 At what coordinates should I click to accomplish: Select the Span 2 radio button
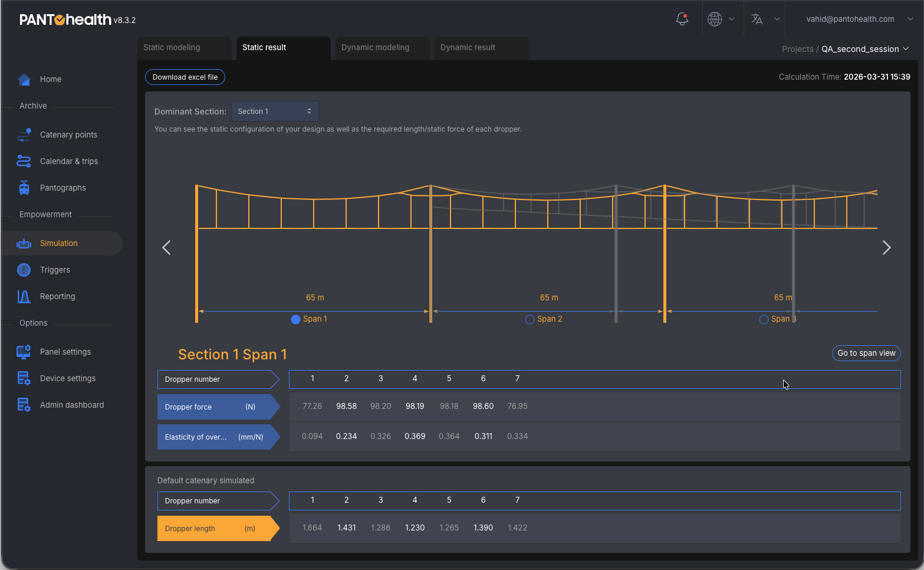tap(530, 319)
